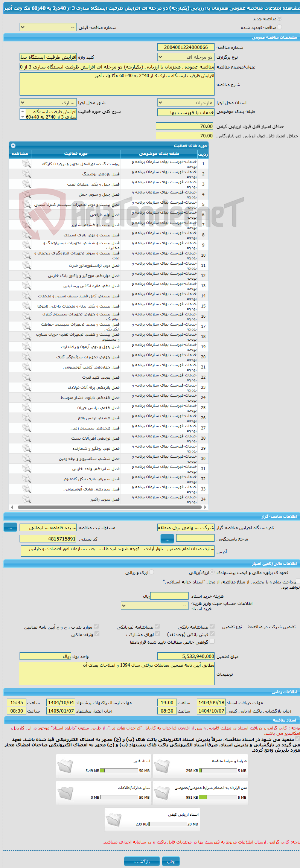This screenshot has height=868, width=300.
Task: Click the اسناد فنی size progress bar
Action: pos(119,771)
